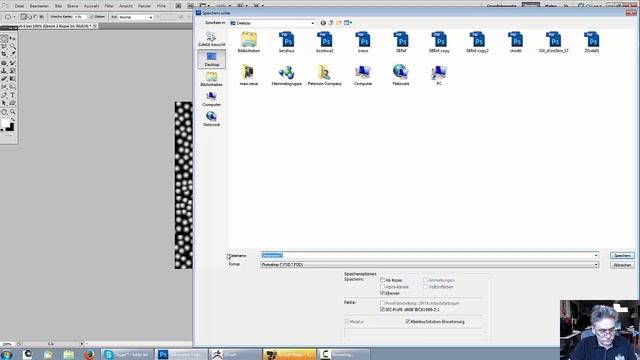Select the Gradient tool

coord(13,78)
